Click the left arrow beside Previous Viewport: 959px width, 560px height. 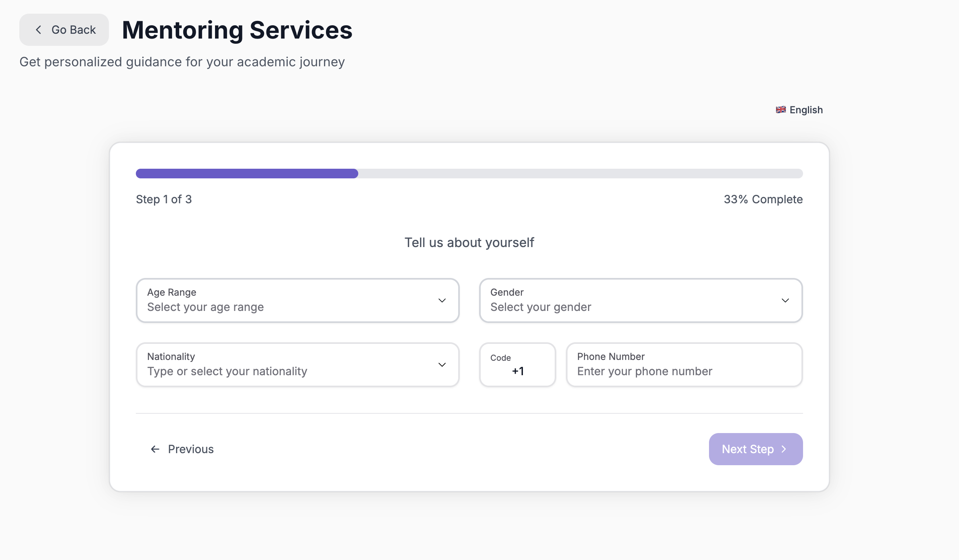[x=155, y=449]
